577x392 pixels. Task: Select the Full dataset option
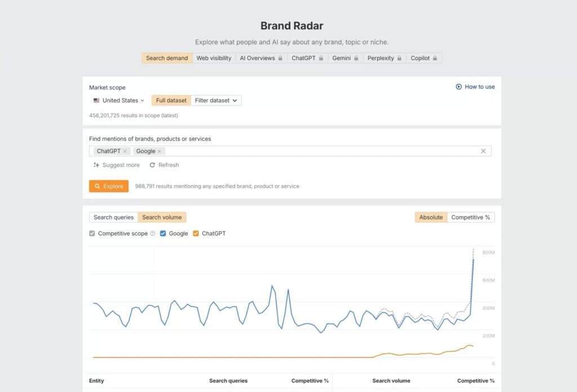pos(171,100)
